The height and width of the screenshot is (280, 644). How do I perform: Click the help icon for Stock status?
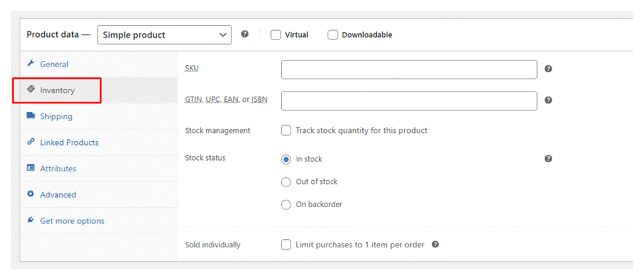[x=548, y=159]
